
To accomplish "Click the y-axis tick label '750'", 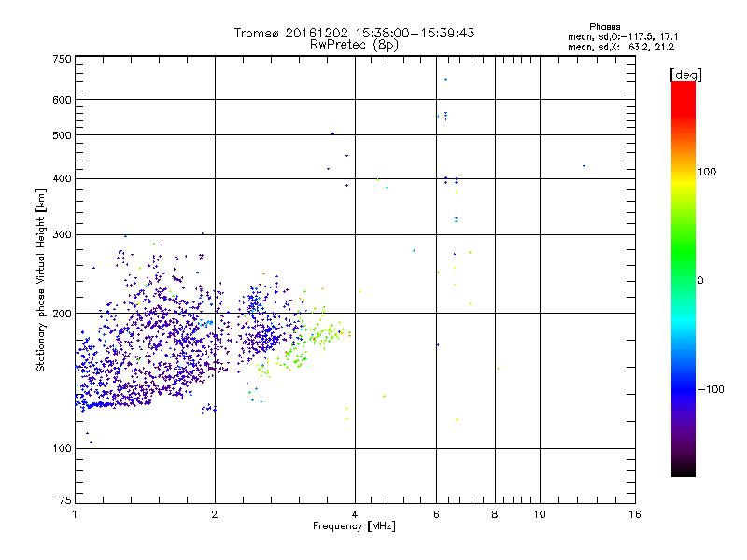I will click(62, 59).
